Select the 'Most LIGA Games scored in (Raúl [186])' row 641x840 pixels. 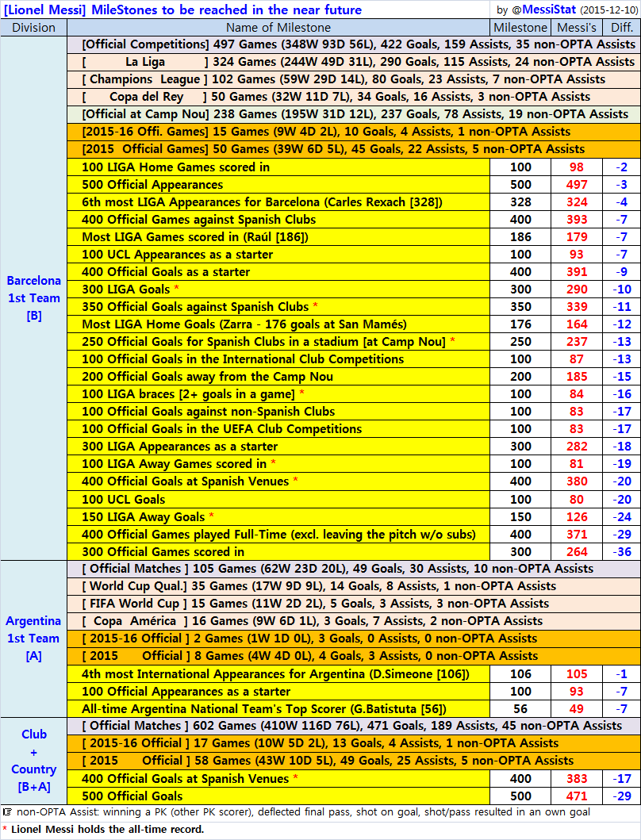coord(278,237)
